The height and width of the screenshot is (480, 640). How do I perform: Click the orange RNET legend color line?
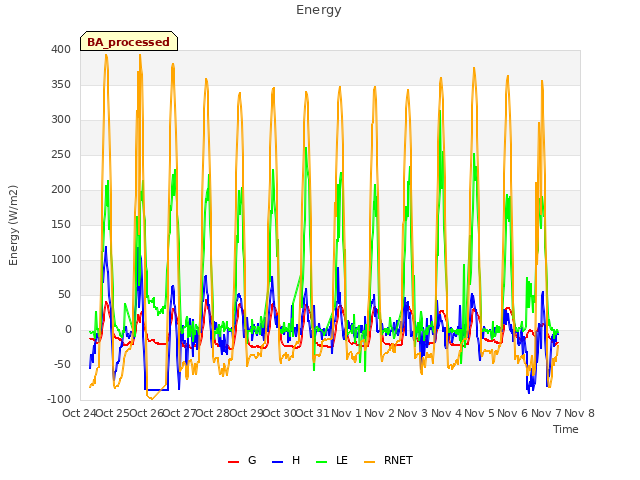coord(369,462)
